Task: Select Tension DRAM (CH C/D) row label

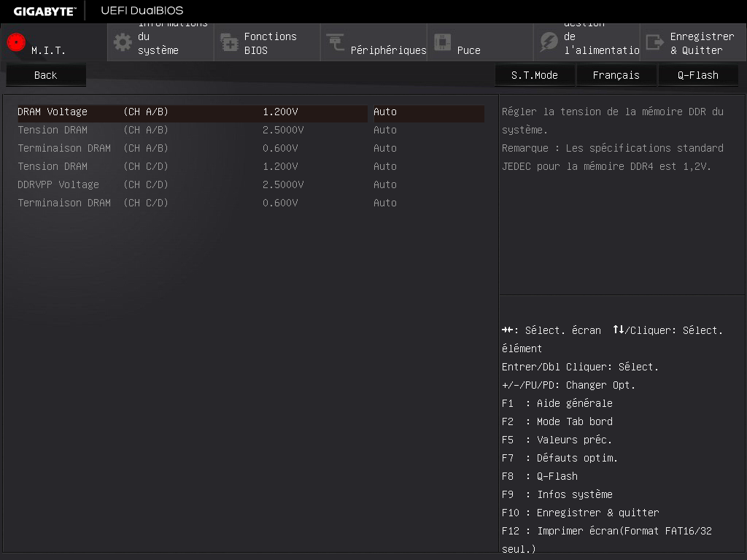Action: (x=53, y=166)
